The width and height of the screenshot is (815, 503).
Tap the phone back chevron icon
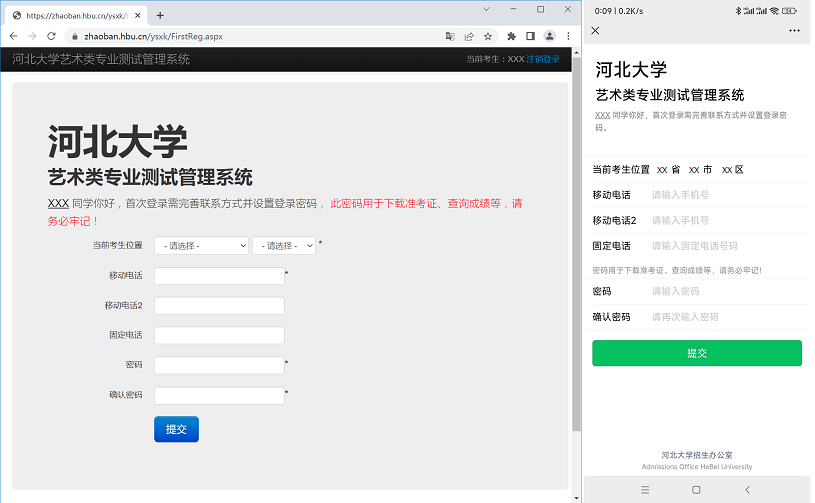[x=747, y=490]
